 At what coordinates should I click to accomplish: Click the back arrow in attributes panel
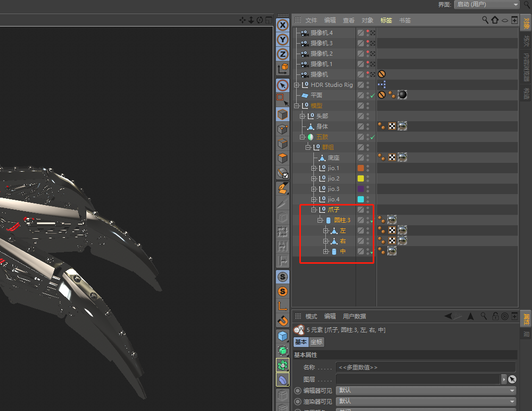click(x=449, y=316)
